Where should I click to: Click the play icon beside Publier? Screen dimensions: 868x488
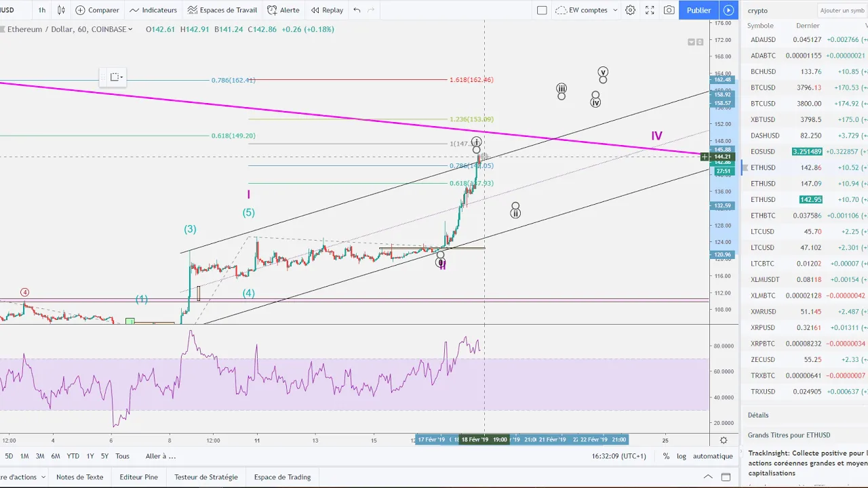(728, 10)
